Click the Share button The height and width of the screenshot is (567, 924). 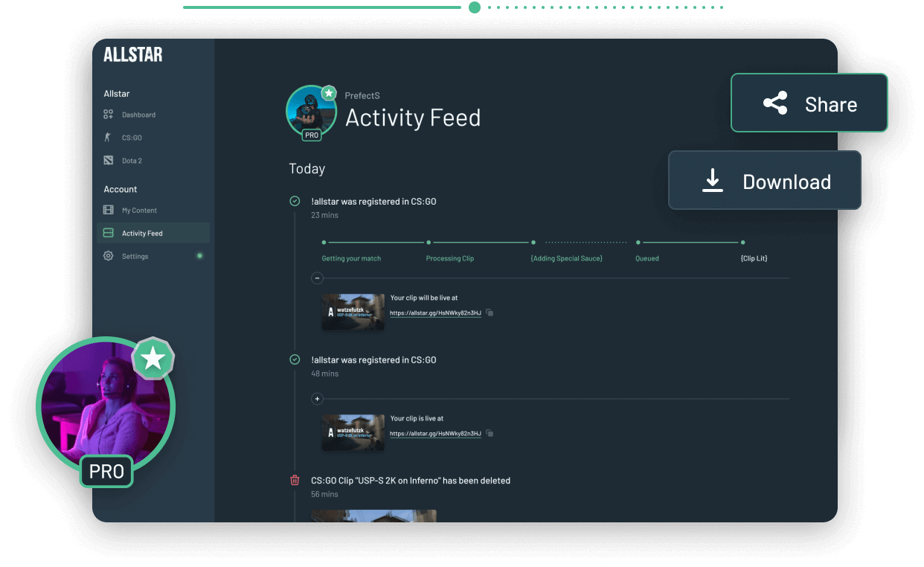point(809,103)
